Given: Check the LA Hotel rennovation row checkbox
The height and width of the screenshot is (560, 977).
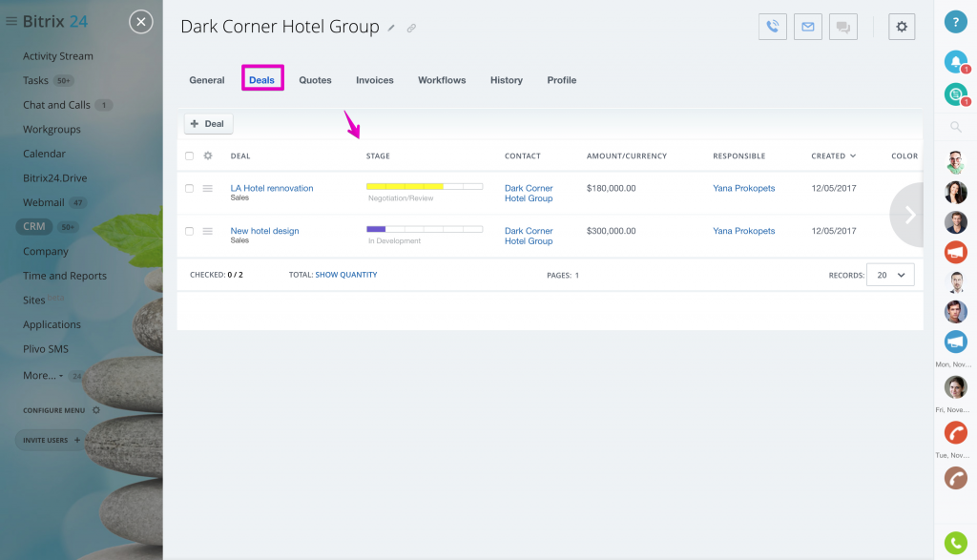Looking at the screenshot, I should point(190,188).
